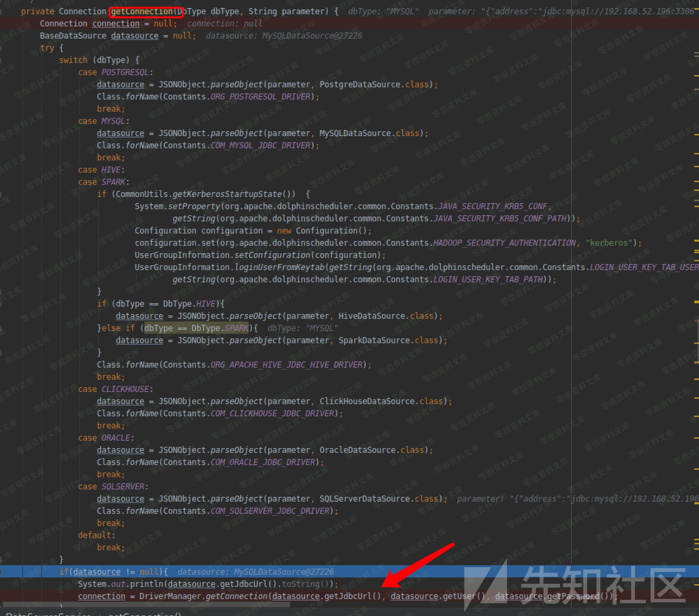Click the COM_MYSQL_JDBC_DRIVER constant
Viewport: 699px width, 616px height.
coord(260,146)
